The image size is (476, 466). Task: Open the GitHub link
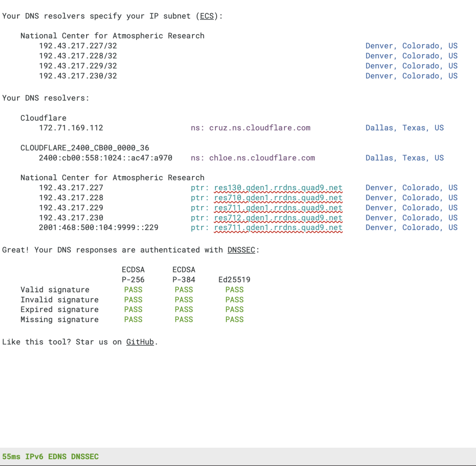[140, 342]
